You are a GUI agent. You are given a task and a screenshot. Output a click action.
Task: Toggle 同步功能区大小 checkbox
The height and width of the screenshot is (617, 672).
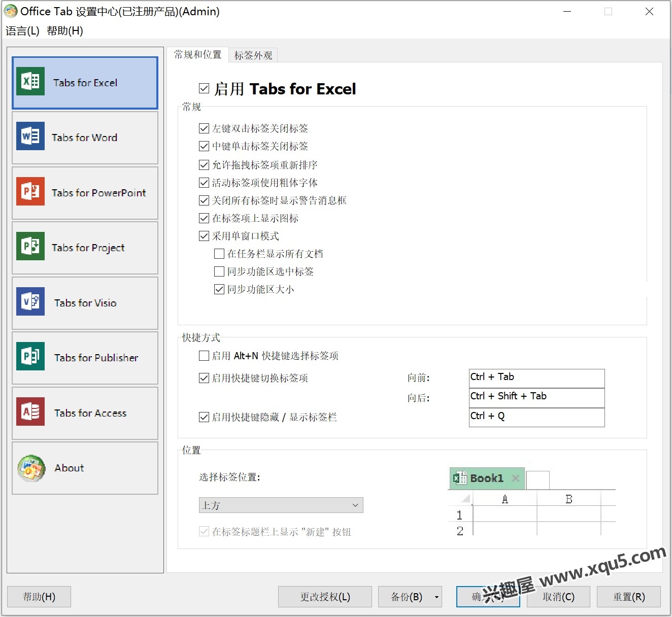coord(219,289)
